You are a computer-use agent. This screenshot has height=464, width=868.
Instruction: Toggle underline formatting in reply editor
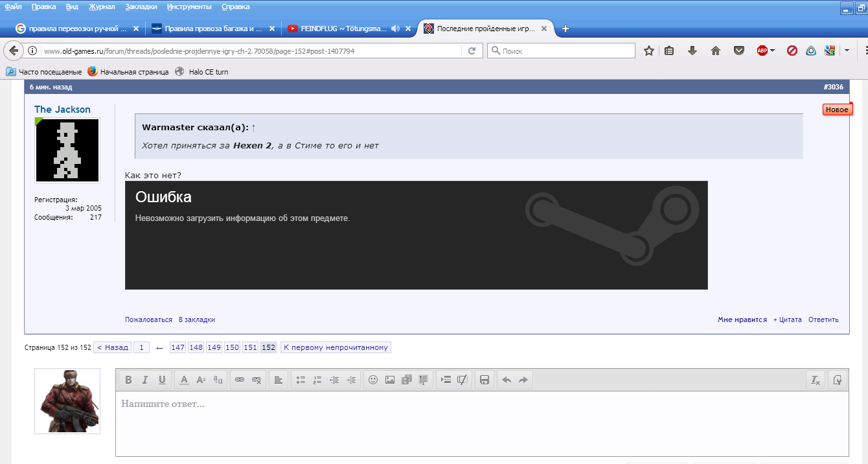tap(162, 380)
